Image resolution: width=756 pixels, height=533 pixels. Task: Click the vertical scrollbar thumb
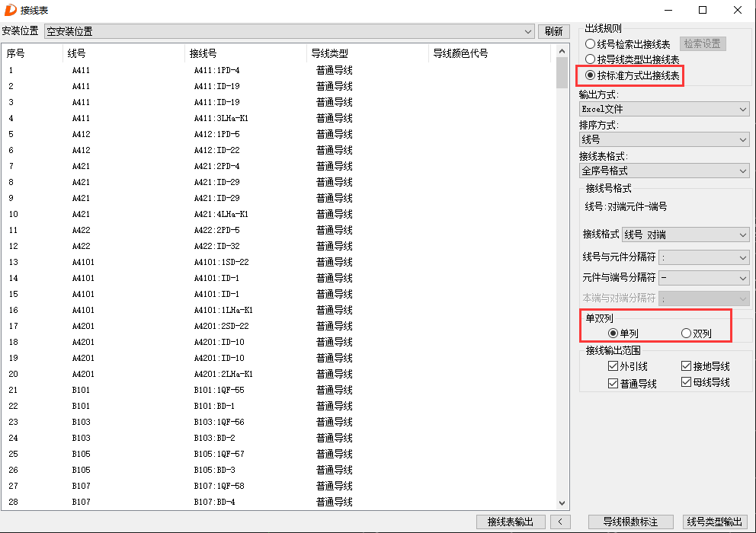tap(562, 73)
